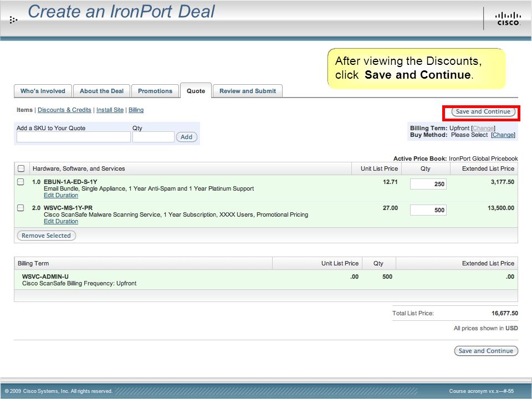Image resolution: width=532 pixels, height=399 pixels.
Task: Click the dotted icon beside the slide title
Action: [13, 20]
